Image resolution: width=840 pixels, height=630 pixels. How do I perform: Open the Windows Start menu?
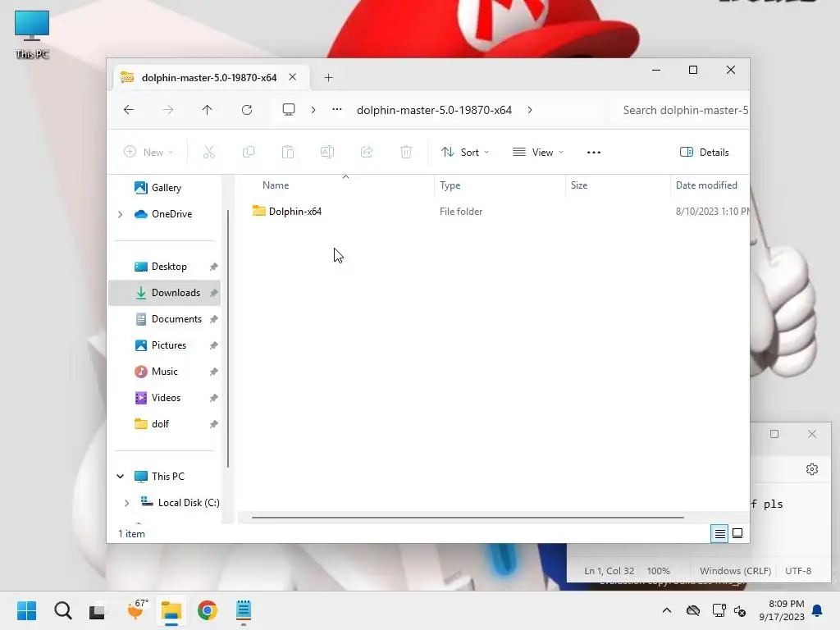[x=27, y=610]
